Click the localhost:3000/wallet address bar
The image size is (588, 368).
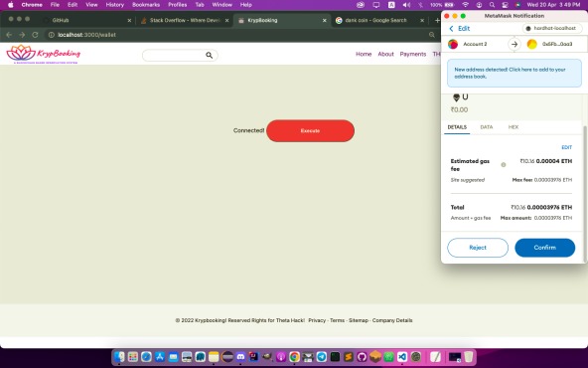(x=240, y=35)
